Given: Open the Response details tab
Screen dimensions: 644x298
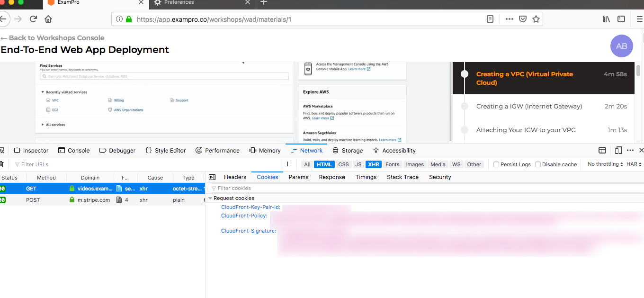Looking at the screenshot, I should [332, 177].
